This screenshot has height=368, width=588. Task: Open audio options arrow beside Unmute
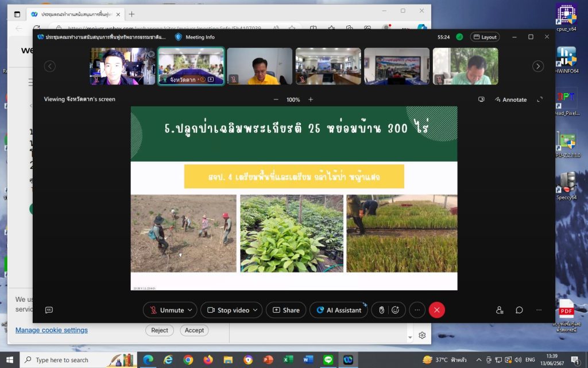(190, 310)
